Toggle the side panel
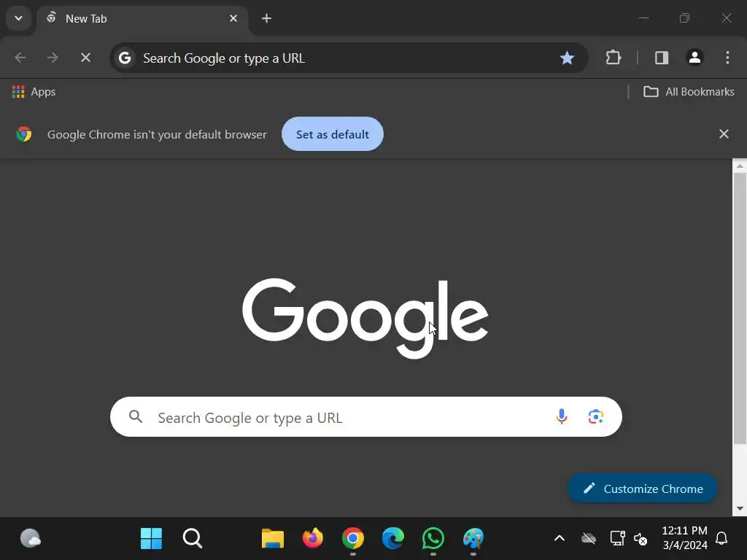This screenshot has width=747, height=560. (661, 58)
